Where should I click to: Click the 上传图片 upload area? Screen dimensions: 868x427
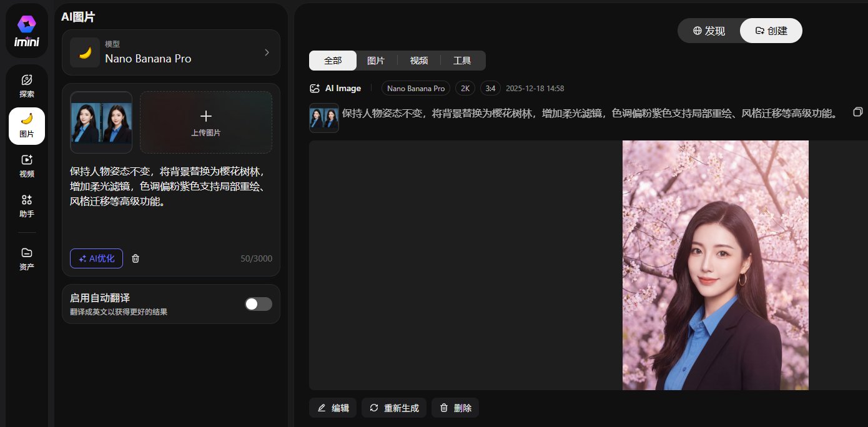(x=206, y=122)
